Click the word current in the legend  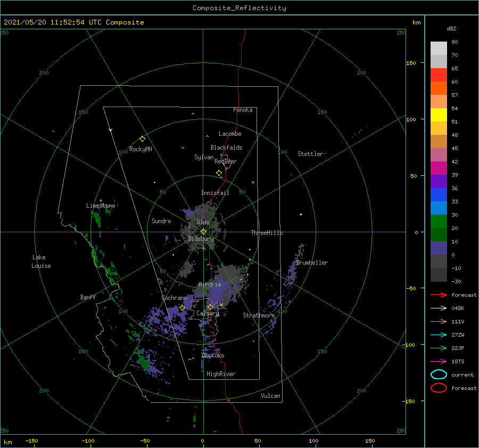tap(463, 375)
